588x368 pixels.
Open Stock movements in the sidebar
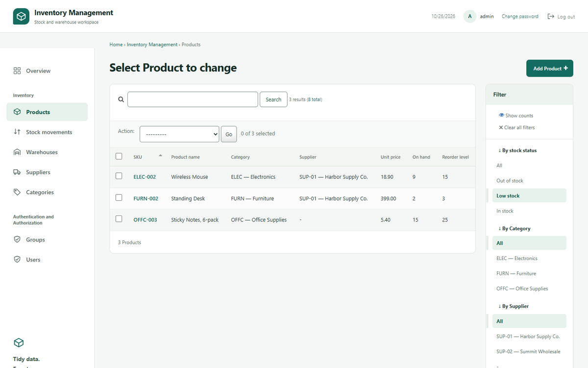click(x=47, y=132)
